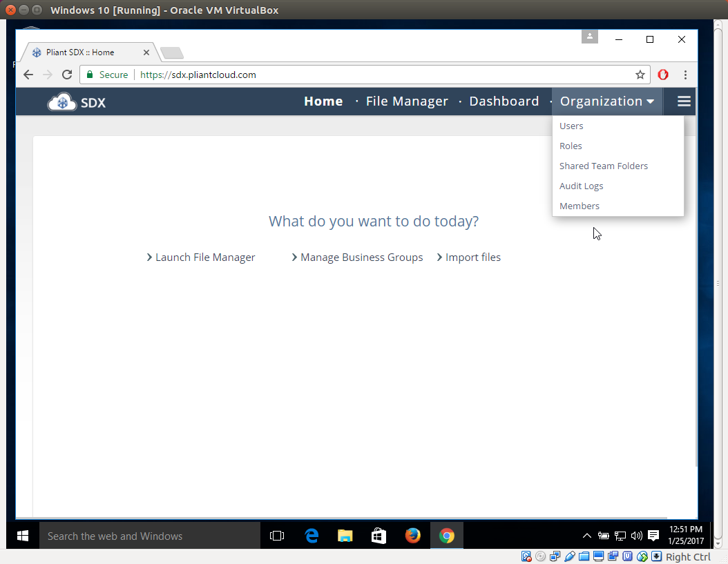Click the SDX cloud logo
The width and height of the screenshot is (728, 564).
[77, 101]
